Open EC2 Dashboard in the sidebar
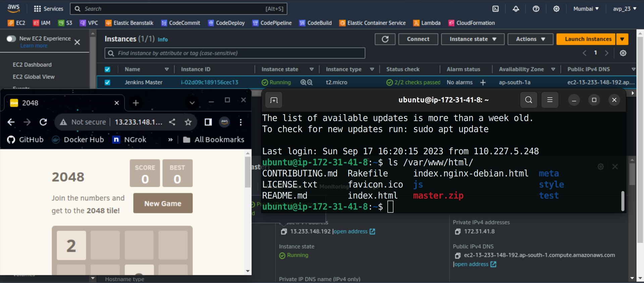 (x=32, y=65)
